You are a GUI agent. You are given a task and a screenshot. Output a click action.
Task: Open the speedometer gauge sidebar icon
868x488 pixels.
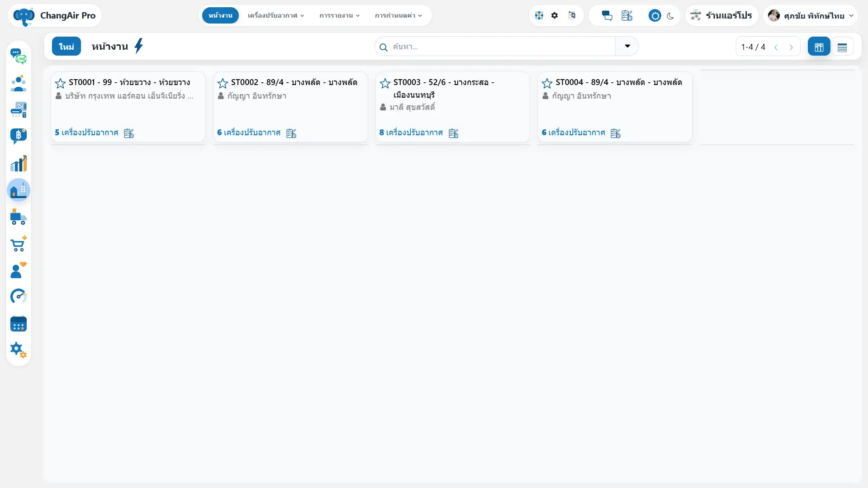click(19, 297)
